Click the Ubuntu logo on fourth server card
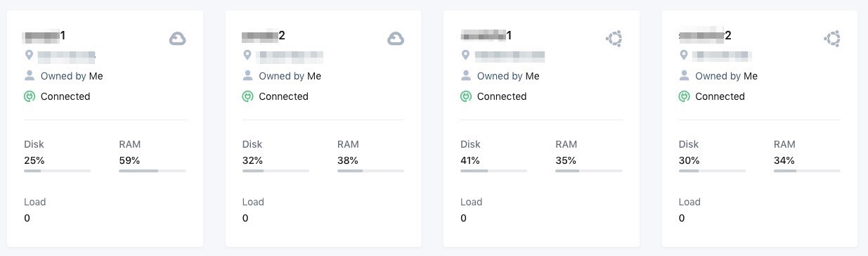Screen dimensions: 868x256 click(832, 39)
